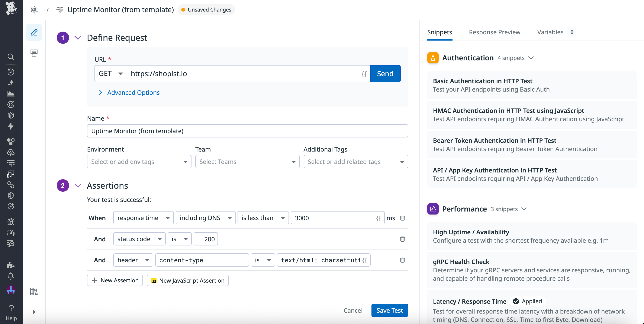644x324 pixels.
Task: Open the cloud cost dollar icon in sidebar
Action: 11,152
